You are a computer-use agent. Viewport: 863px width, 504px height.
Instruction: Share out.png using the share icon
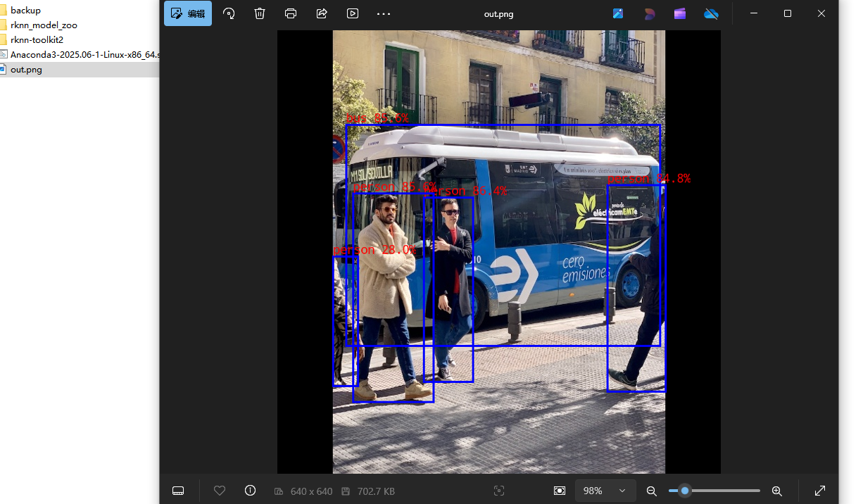point(322,13)
